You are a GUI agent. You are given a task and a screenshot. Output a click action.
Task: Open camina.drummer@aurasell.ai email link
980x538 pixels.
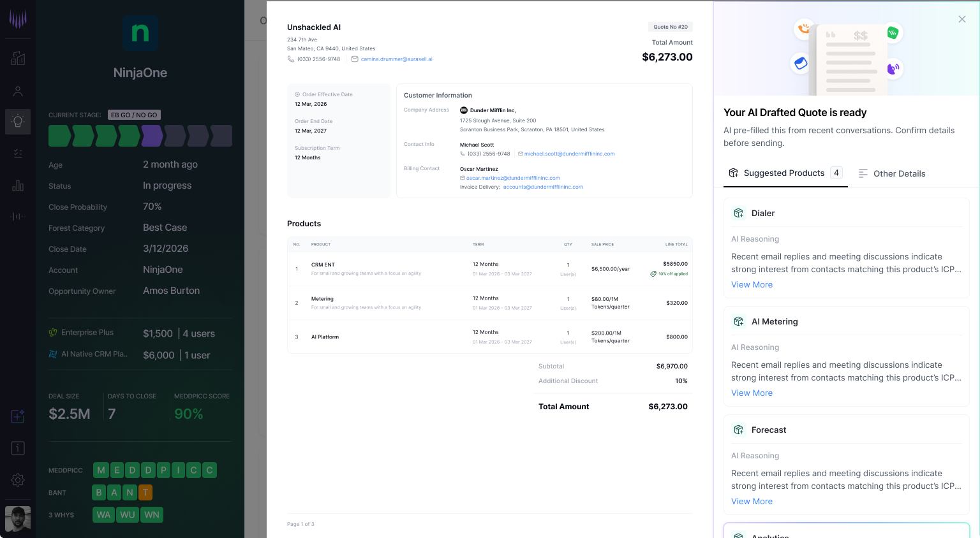tap(397, 59)
